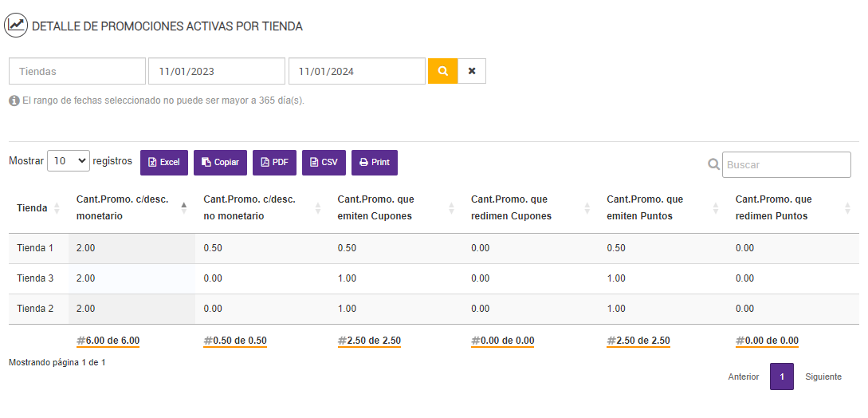
Task: Open the records-per-page dropdown showing 10
Action: coord(69,161)
